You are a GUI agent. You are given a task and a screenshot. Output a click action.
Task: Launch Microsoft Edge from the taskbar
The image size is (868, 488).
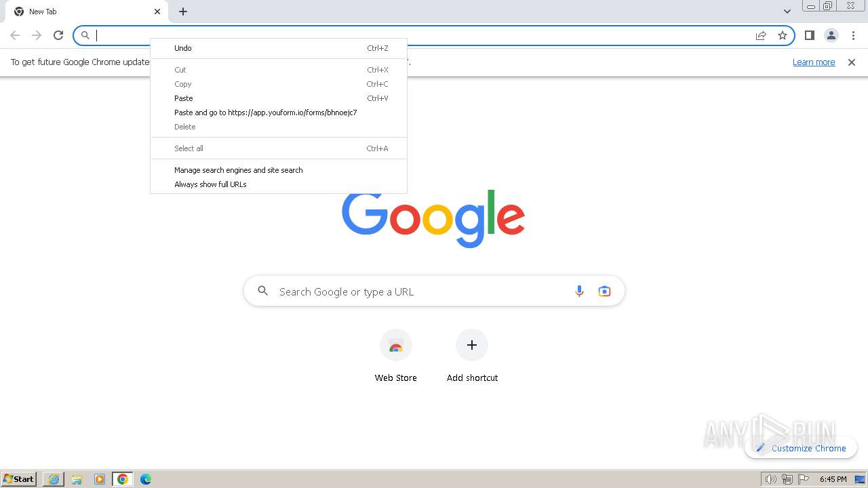coord(145,479)
